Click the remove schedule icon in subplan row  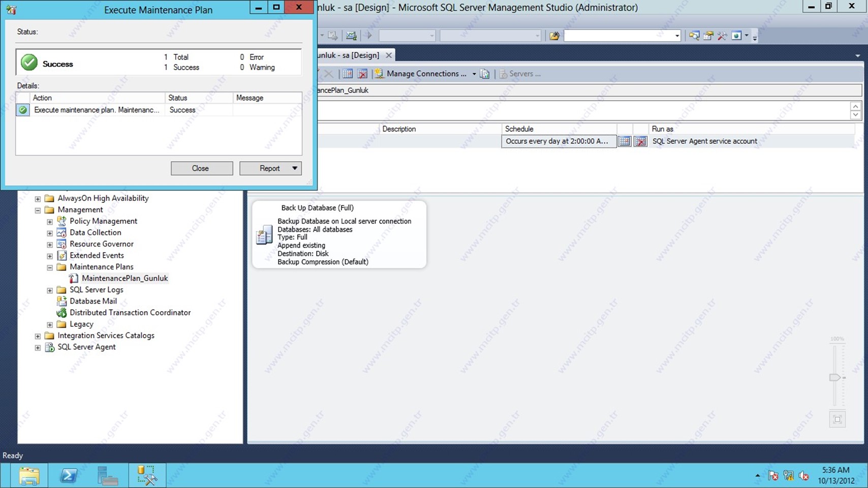click(640, 141)
